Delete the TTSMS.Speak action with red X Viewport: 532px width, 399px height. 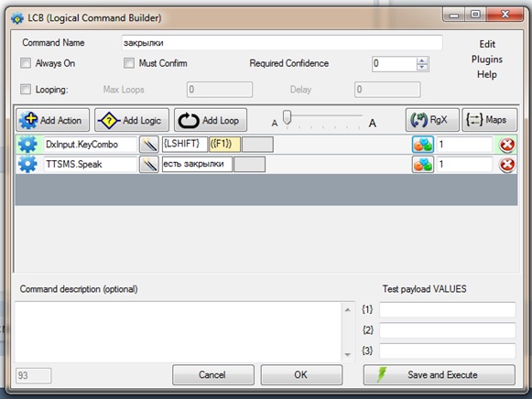(507, 165)
